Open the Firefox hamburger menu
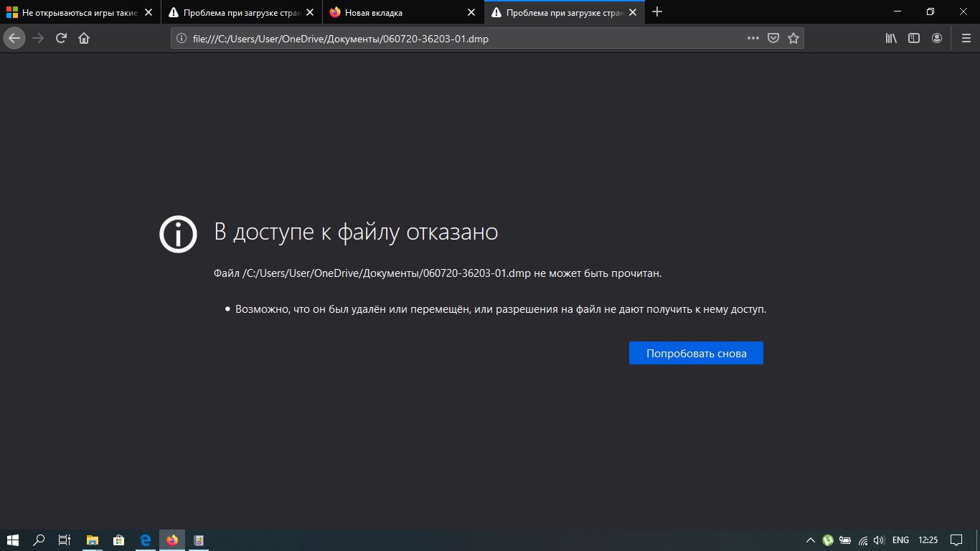980x551 pixels. [x=966, y=38]
